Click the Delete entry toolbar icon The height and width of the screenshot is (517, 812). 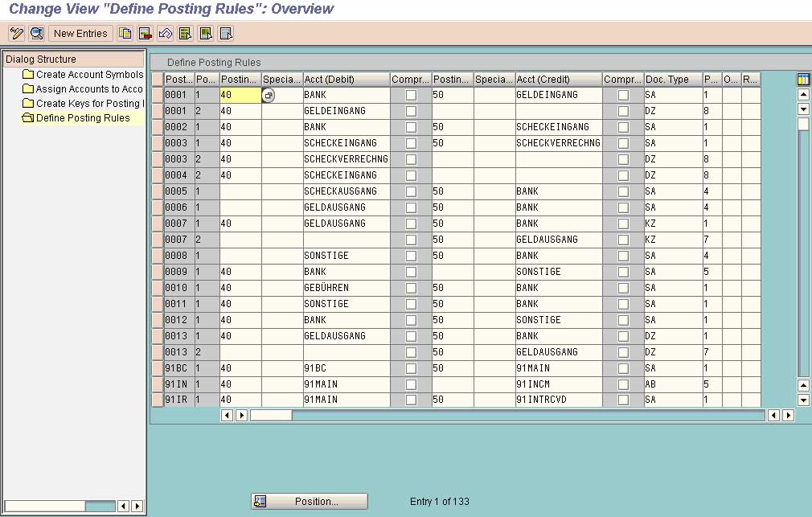(x=146, y=34)
